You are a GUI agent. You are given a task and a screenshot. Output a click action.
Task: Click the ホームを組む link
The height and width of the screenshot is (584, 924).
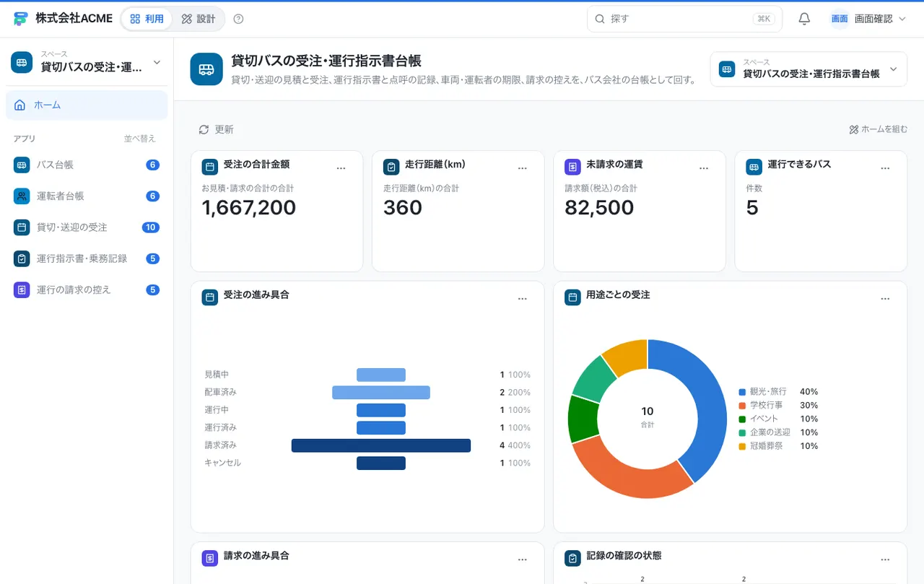879,129
